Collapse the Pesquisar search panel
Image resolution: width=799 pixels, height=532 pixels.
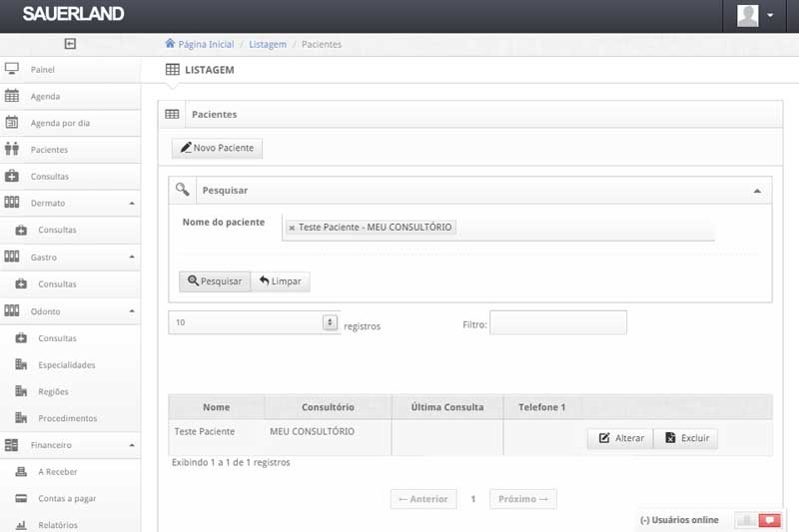(x=756, y=190)
